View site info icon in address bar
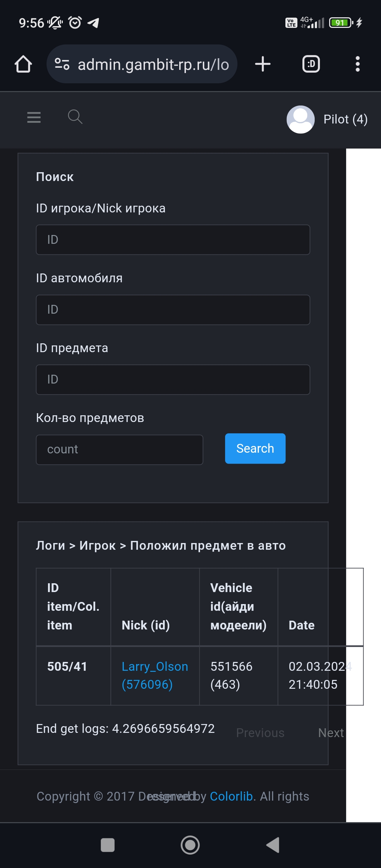Screen dimensions: 381x868 (x=62, y=64)
